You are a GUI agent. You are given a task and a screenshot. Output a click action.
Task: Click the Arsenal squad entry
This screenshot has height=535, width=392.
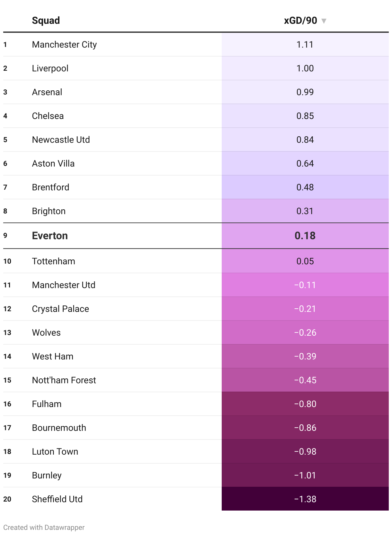click(x=47, y=92)
